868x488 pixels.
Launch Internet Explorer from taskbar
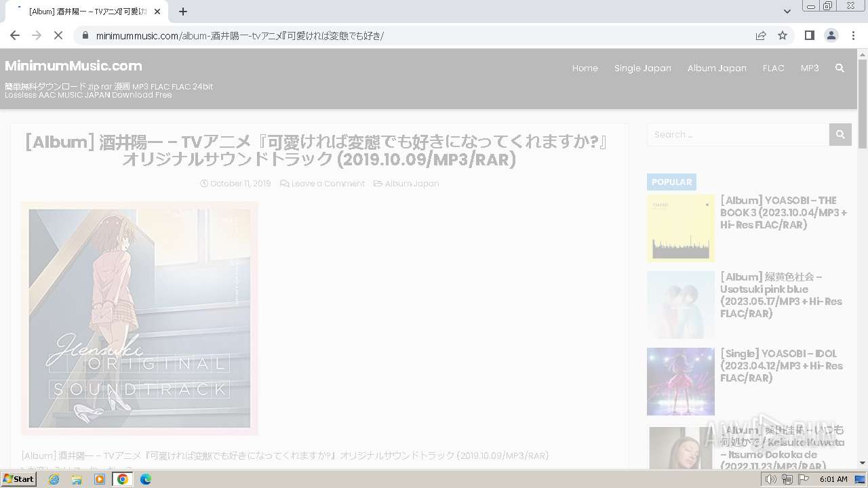point(54,479)
